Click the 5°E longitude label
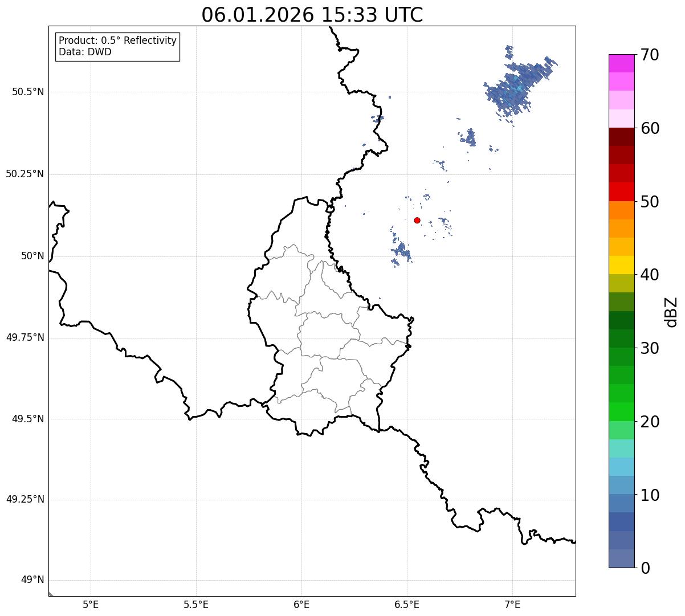The image size is (685, 616). (91, 605)
